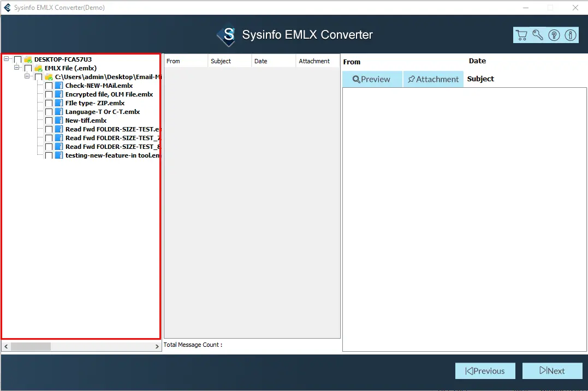The height and width of the screenshot is (391, 588).
Task: Select the Check-NEW-MAil.emlx file name
Action: tap(99, 86)
